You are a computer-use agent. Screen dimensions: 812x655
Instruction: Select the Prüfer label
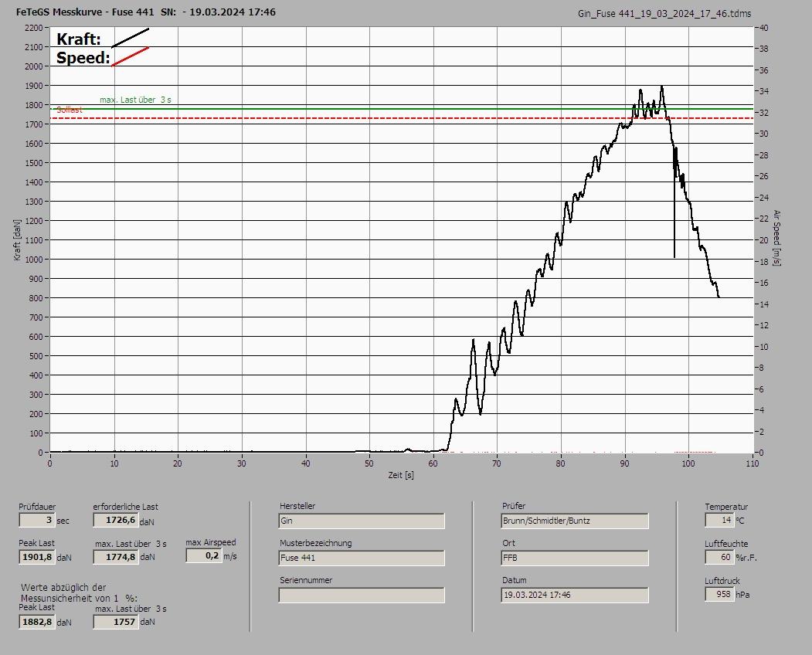point(514,506)
